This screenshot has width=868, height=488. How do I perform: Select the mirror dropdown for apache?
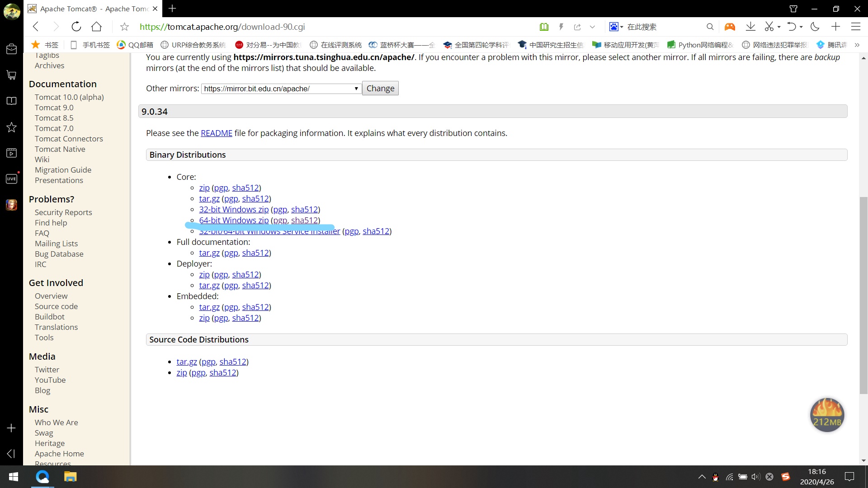[280, 88]
